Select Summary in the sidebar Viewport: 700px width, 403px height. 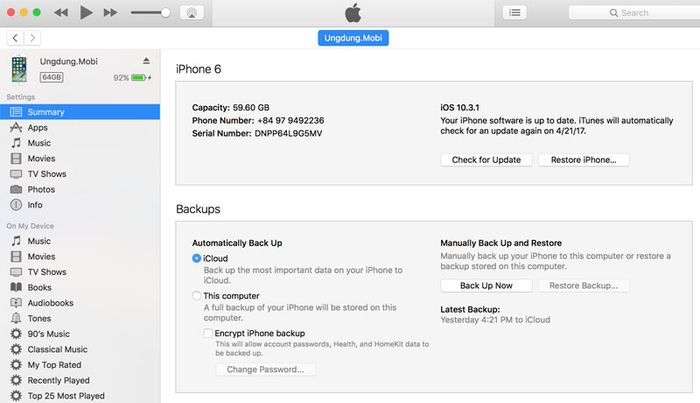tap(80, 112)
